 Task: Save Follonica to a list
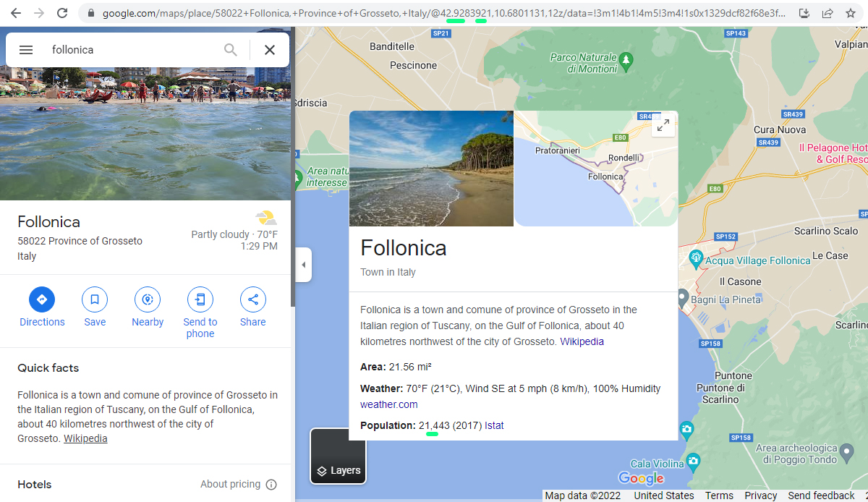[x=94, y=299]
